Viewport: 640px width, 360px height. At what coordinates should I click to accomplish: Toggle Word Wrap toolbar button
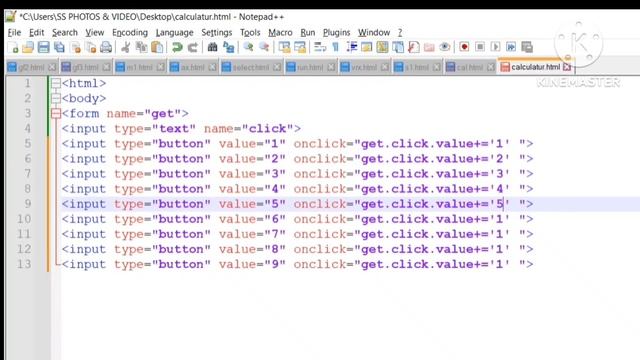tap(320, 47)
